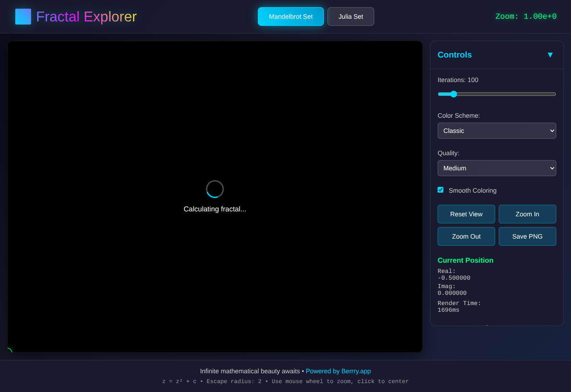The image size is (571, 392).
Task: Click the Iterations slider handle
Action: (x=454, y=94)
